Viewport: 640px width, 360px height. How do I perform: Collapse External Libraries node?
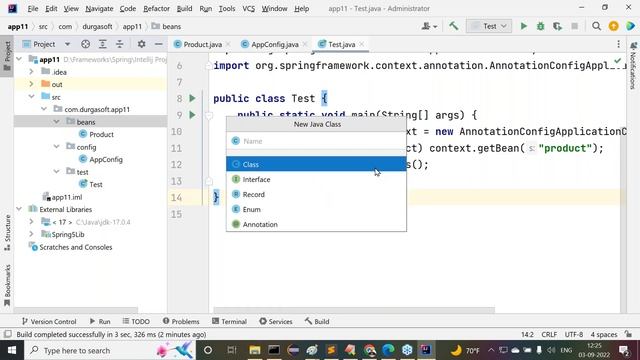point(19,209)
